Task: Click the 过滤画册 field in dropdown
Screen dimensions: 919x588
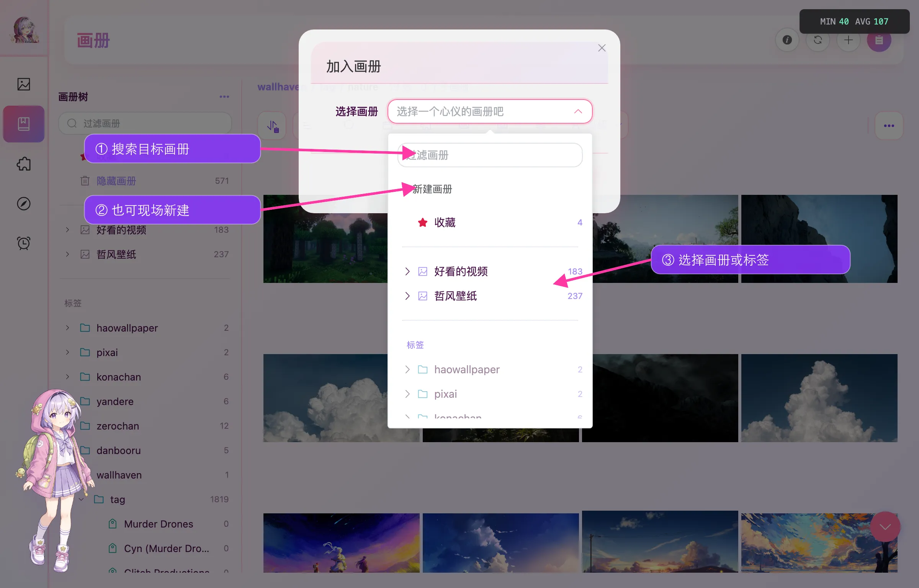Action: point(490,155)
